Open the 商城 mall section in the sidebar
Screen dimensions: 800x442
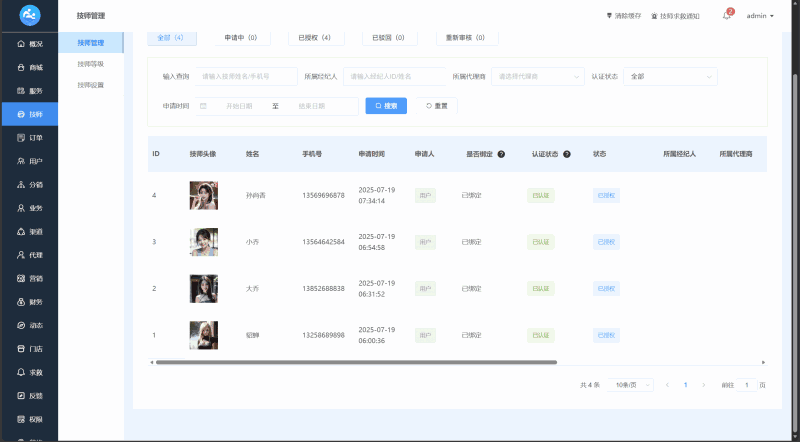coord(30,67)
